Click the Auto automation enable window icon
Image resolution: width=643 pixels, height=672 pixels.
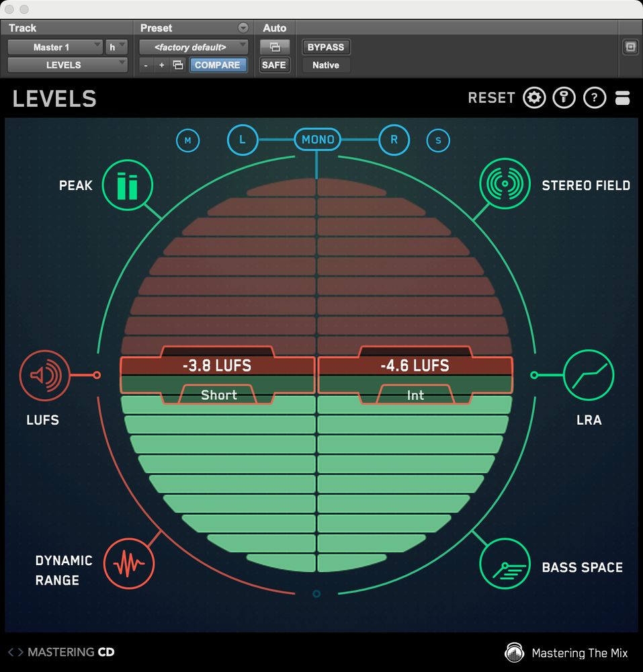click(x=275, y=47)
